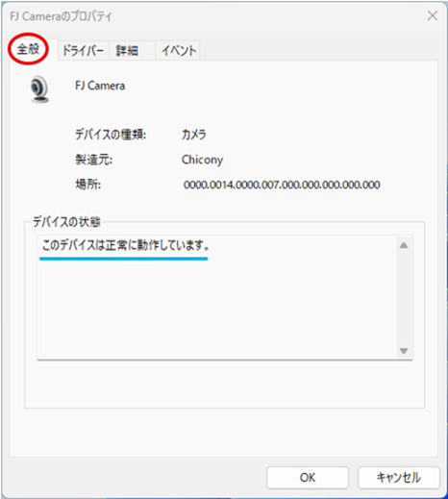Switch to the 全般 tab
This screenshot has height=499, width=448.
click(x=28, y=49)
